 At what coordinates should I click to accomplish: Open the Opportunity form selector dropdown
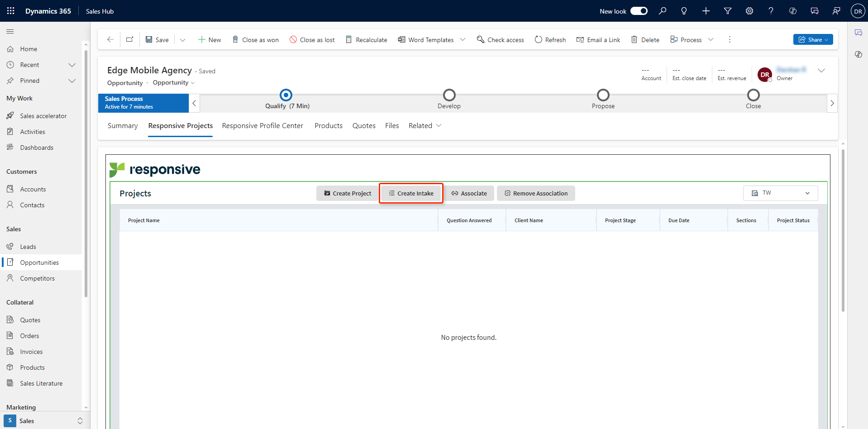pos(174,82)
